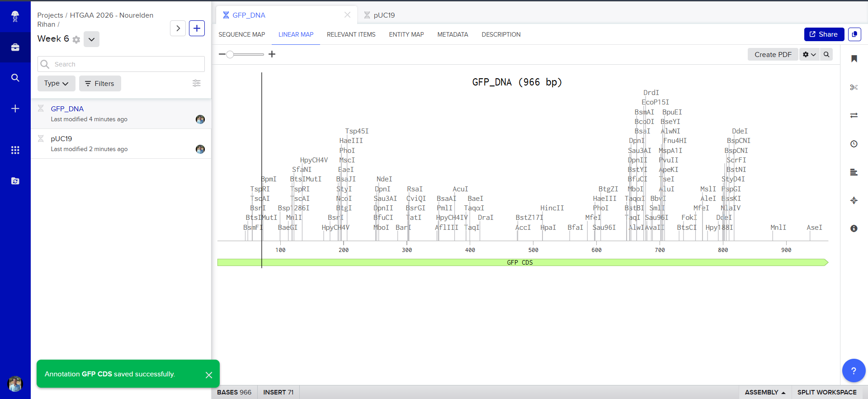Click the Week 6 folder settings gear
The width and height of the screenshot is (868, 399).
click(x=76, y=39)
